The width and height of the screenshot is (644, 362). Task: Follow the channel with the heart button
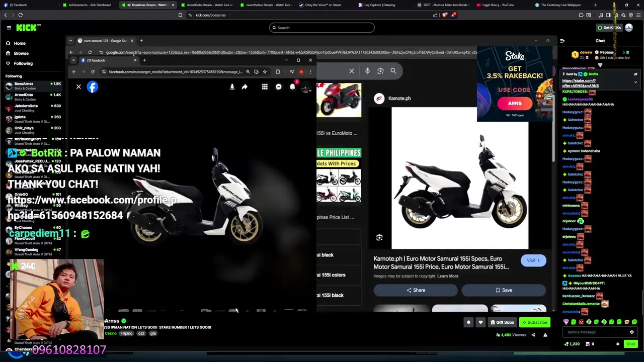pyautogui.click(x=480, y=322)
